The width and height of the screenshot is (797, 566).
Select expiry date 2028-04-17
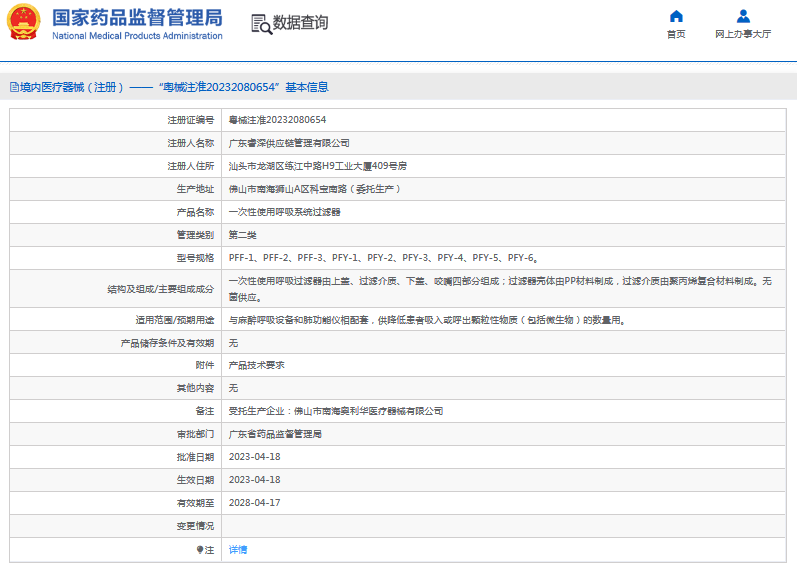pos(255,502)
